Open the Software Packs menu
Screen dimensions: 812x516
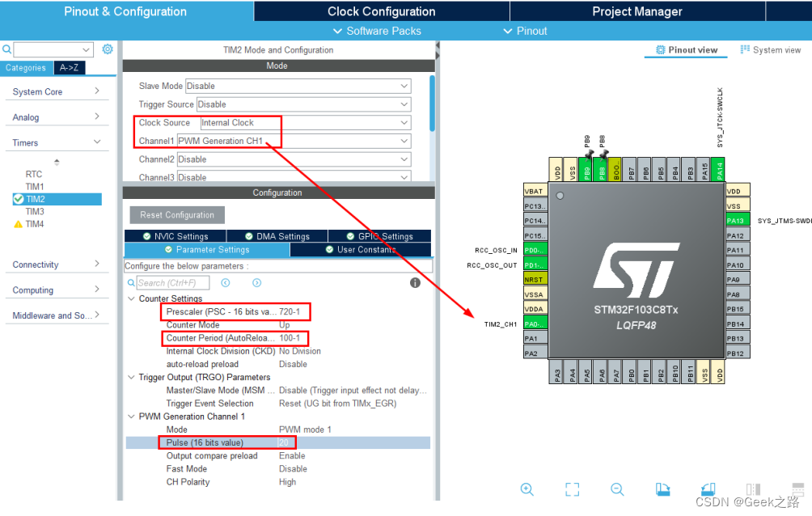coord(377,31)
